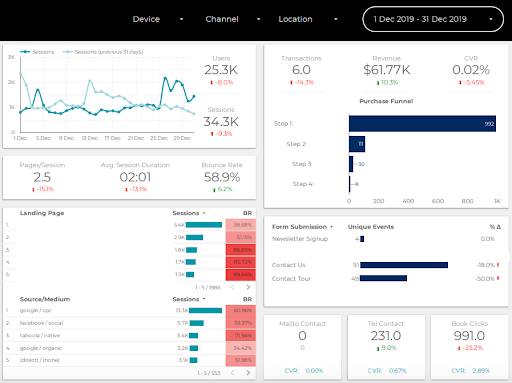Viewport: 512px width, 383px height.
Task: Click the Tel Contact 231.0 value
Action: 386,336
